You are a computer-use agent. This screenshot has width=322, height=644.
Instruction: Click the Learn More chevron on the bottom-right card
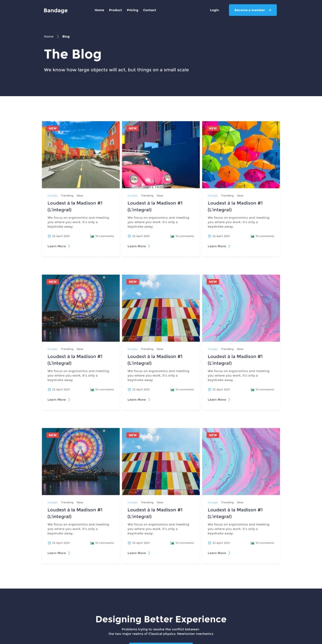pos(229,553)
